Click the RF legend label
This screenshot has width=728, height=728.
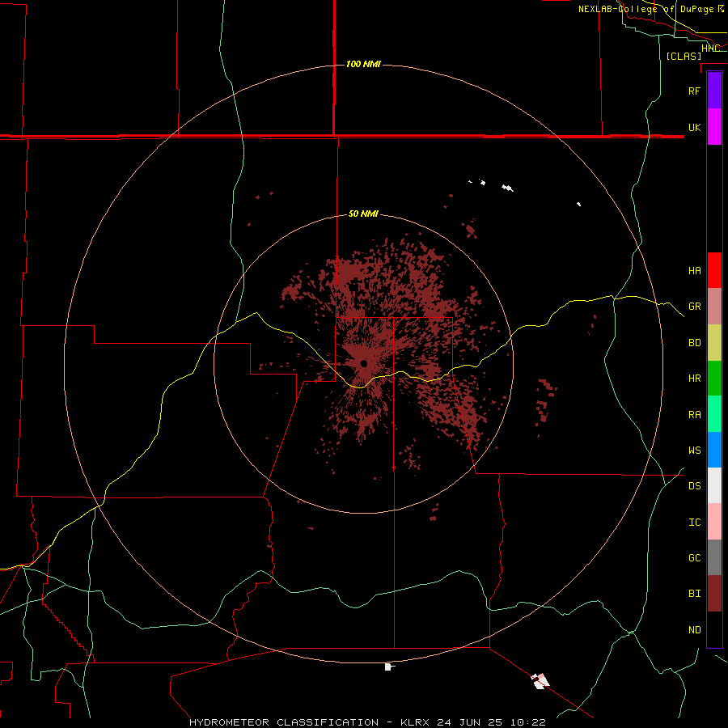(694, 91)
